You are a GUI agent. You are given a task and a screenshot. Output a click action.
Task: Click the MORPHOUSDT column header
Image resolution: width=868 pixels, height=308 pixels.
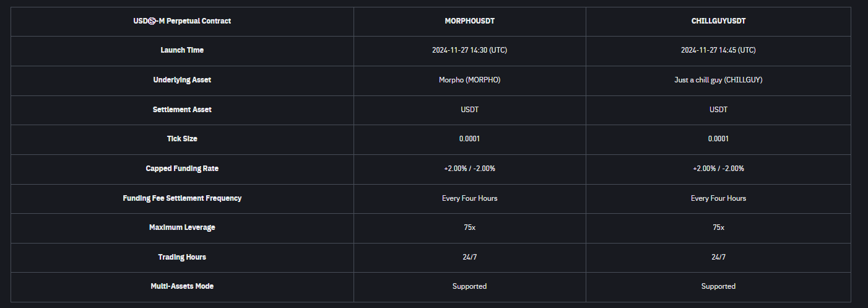pyautogui.click(x=469, y=21)
